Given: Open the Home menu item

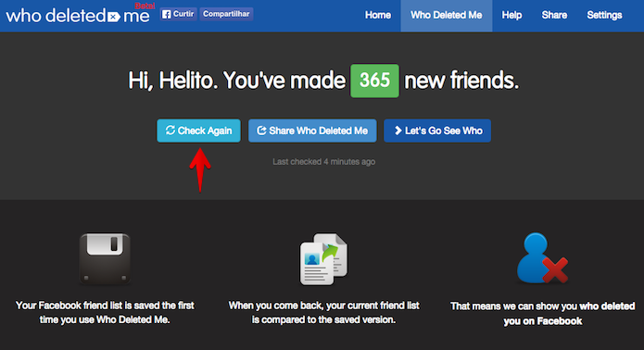Looking at the screenshot, I should coord(378,15).
